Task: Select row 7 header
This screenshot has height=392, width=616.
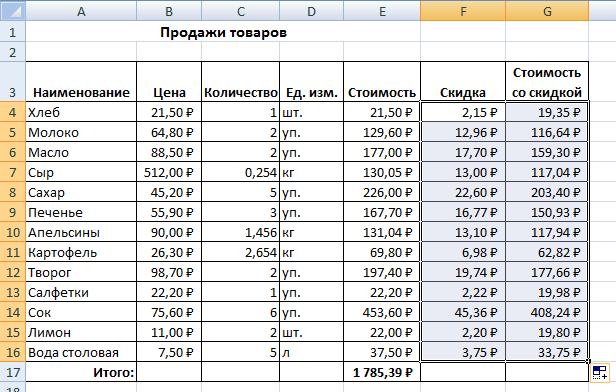Action: [x=13, y=172]
